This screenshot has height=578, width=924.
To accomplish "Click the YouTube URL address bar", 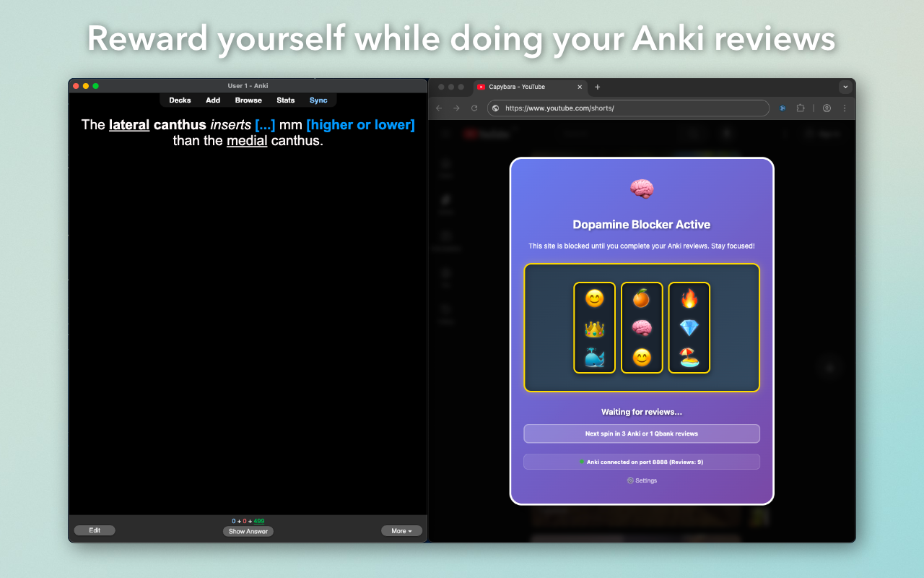I will pyautogui.click(x=628, y=108).
